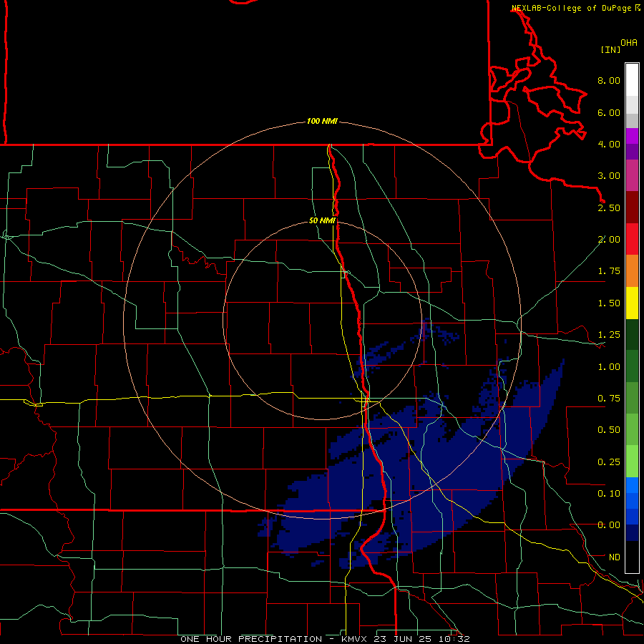
Task: Click the 8.00 legend value
Action: coord(609,80)
